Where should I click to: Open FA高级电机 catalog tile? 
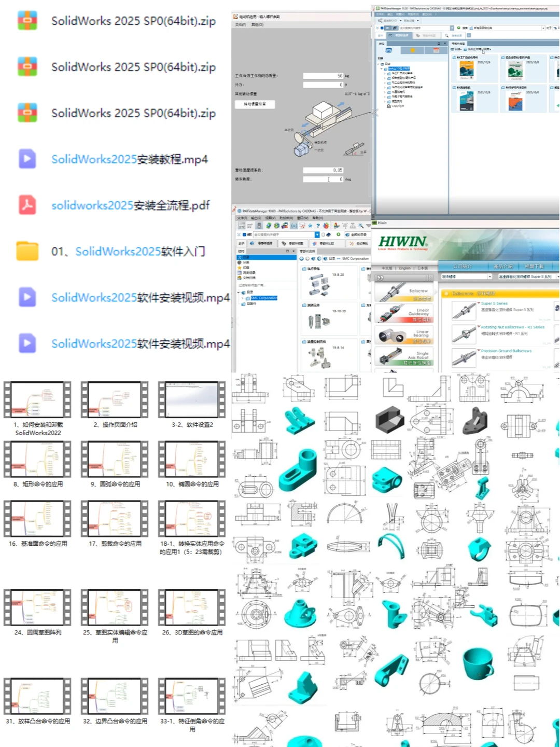pyautogui.click(x=475, y=99)
